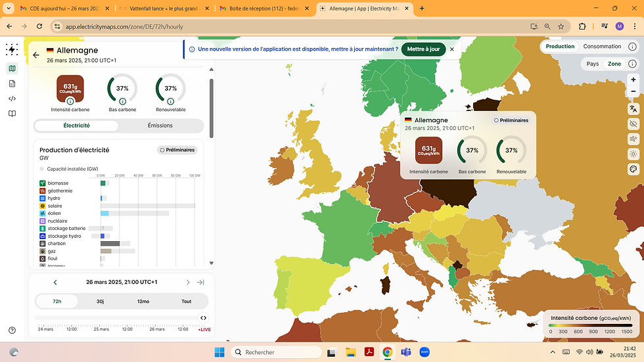Open the help question mark icon
Image resolution: width=644 pixels, height=362 pixels.
point(12,330)
